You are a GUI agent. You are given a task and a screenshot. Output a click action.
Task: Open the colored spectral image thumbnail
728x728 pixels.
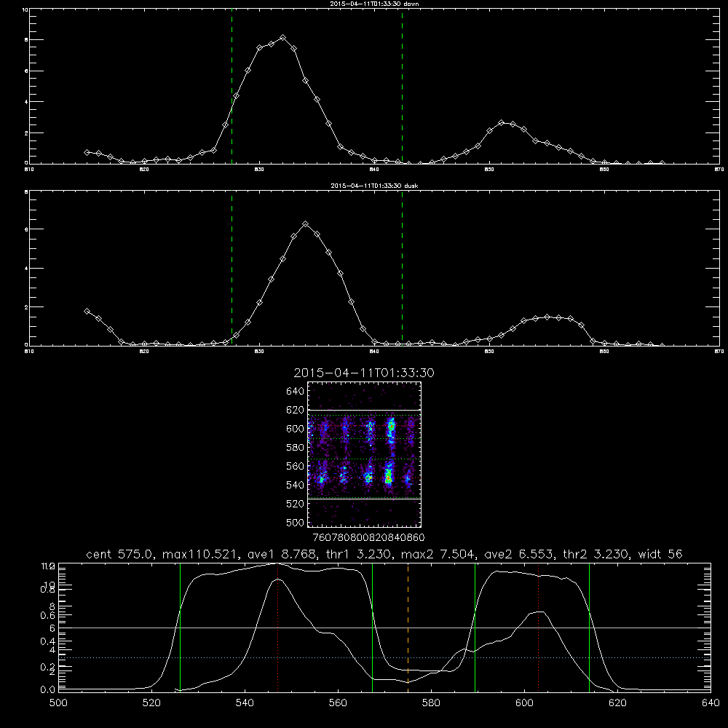coord(365,454)
